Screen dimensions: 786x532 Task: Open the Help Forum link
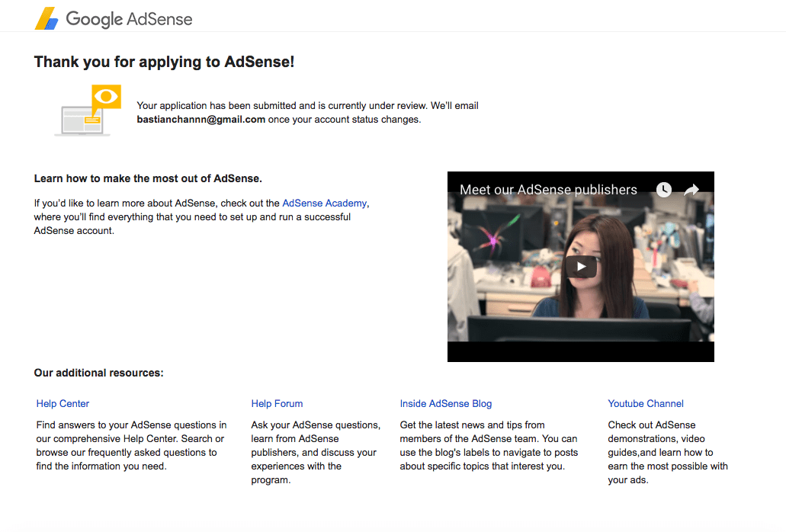(x=277, y=403)
